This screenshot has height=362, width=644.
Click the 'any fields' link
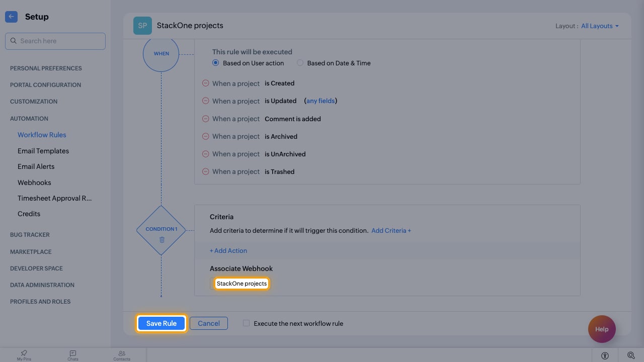tap(320, 101)
